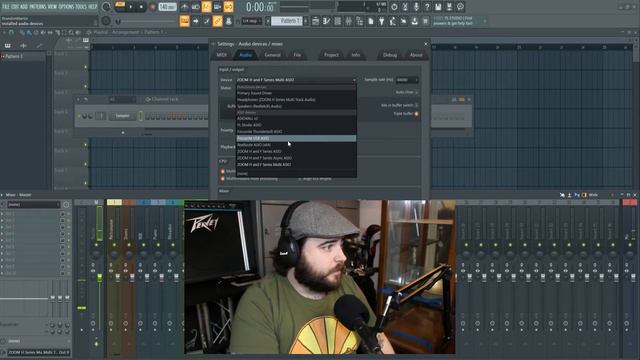Toggle multithreaded mixer processing
This screenshot has width=640, height=360.
(x=223, y=178)
